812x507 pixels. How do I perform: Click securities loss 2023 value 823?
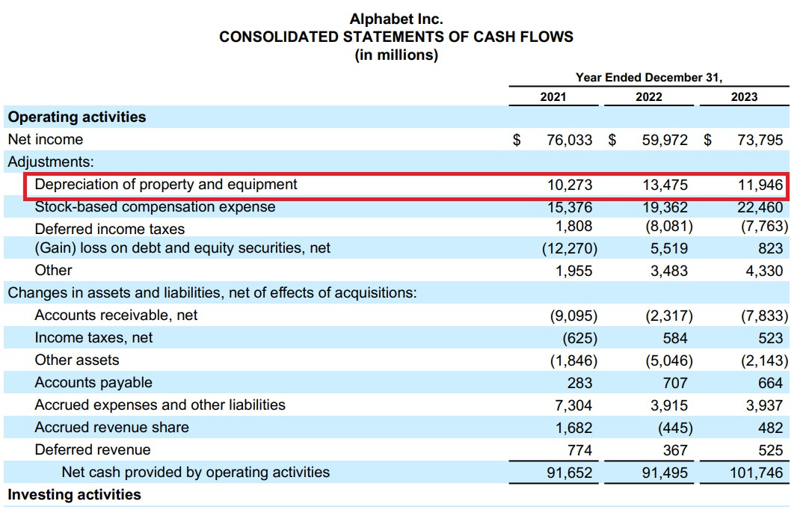[x=771, y=248]
